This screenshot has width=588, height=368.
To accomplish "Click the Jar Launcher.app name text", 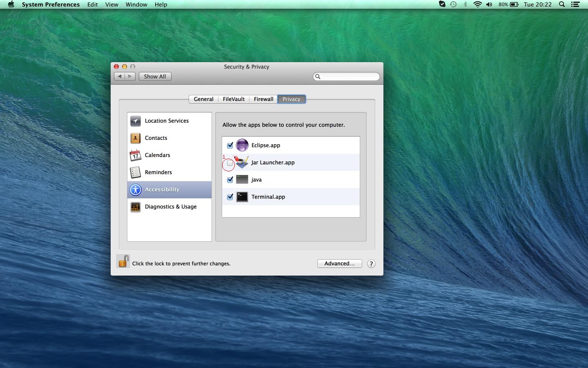I will tap(273, 162).
